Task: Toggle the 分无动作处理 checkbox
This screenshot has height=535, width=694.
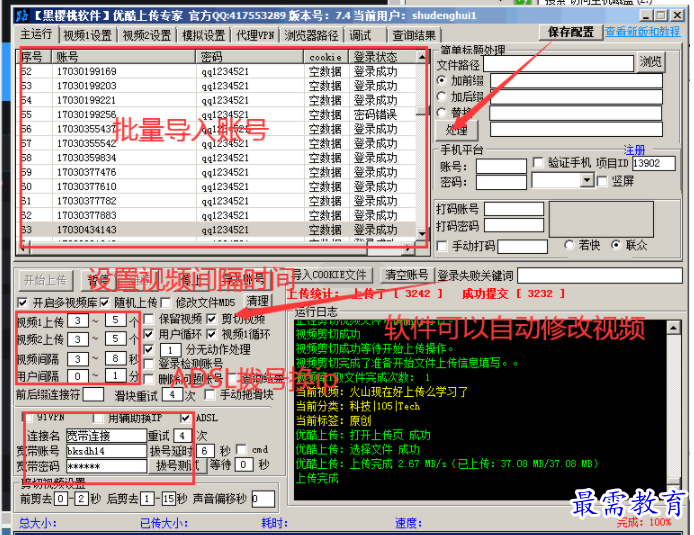Action: pos(149,350)
